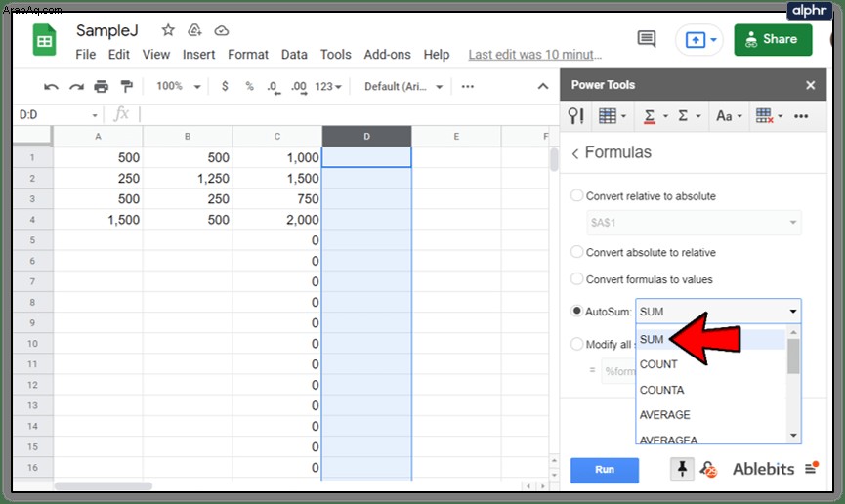Image resolution: width=845 pixels, height=504 pixels.
Task: Click the Google Sheets home icon
Action: [44, 40]
